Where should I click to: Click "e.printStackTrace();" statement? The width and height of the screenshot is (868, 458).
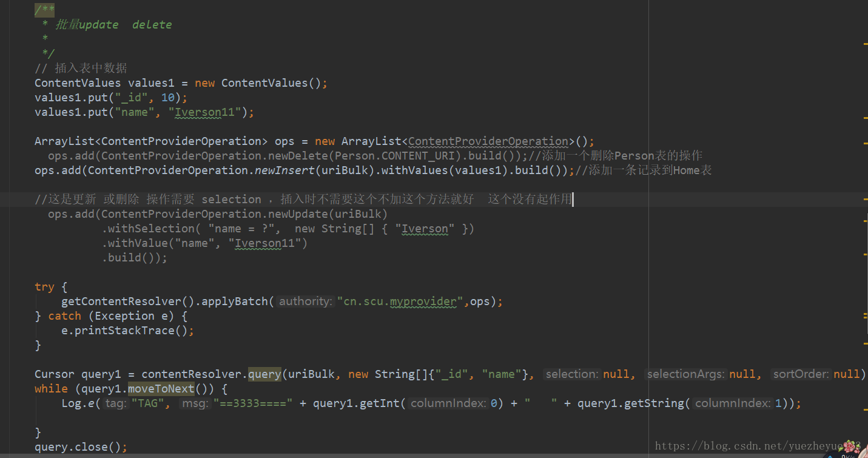tap(128, 331)
